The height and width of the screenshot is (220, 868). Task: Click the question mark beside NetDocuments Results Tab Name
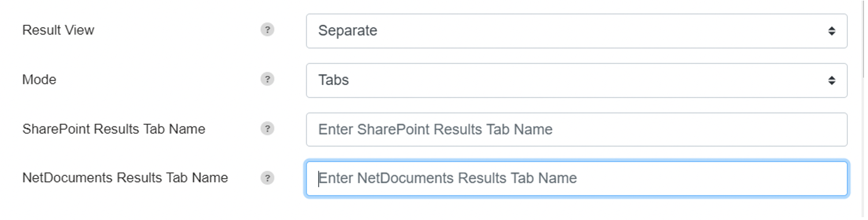267,178
